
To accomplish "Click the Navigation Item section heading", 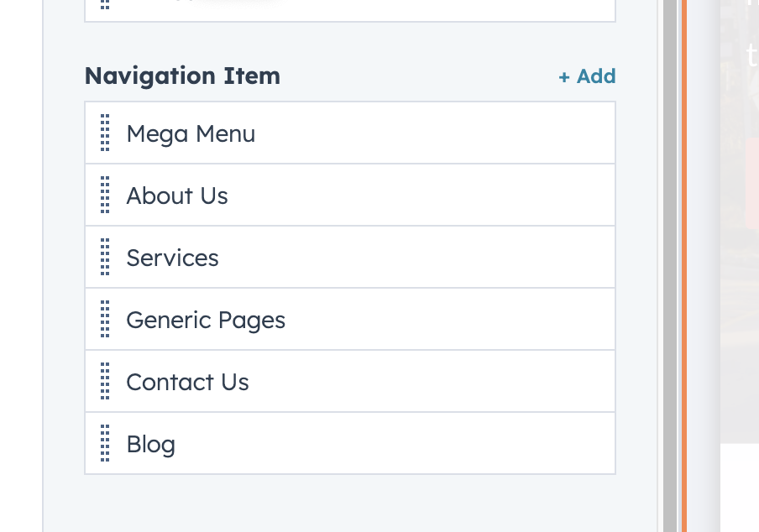I will click(x=182, y=76).
